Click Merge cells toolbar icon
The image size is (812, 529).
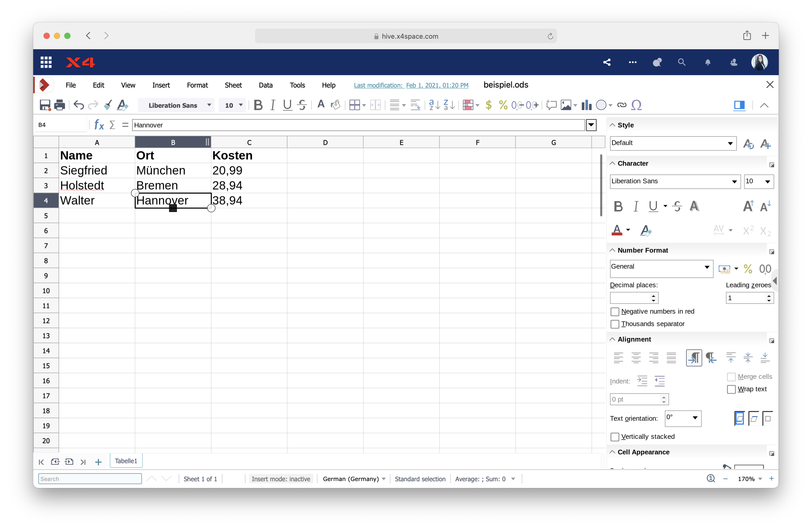(375, 105)
